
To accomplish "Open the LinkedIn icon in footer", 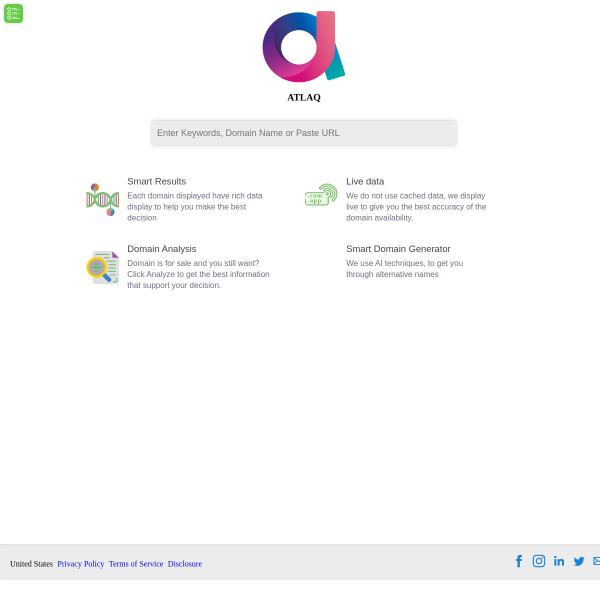I will (559, 561).
